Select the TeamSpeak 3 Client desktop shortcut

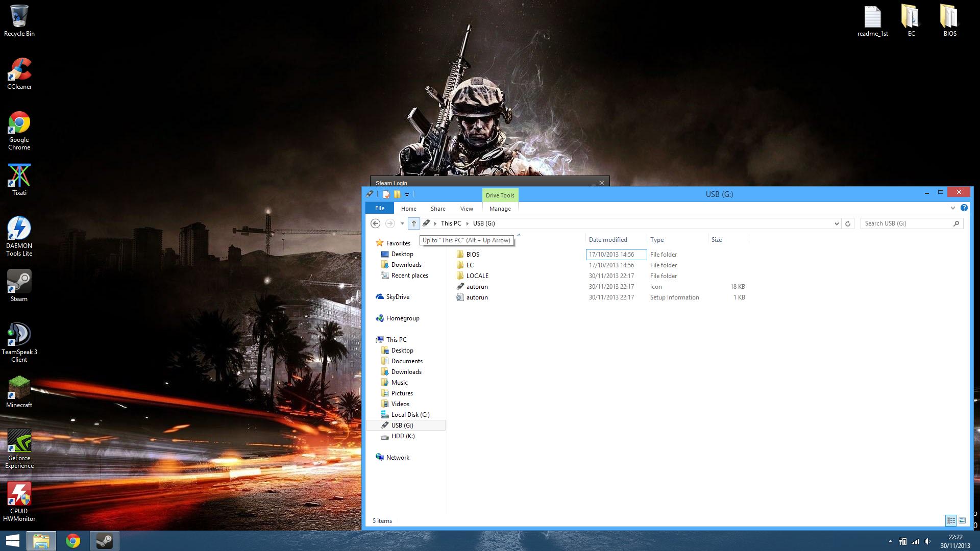coord(19,343)
